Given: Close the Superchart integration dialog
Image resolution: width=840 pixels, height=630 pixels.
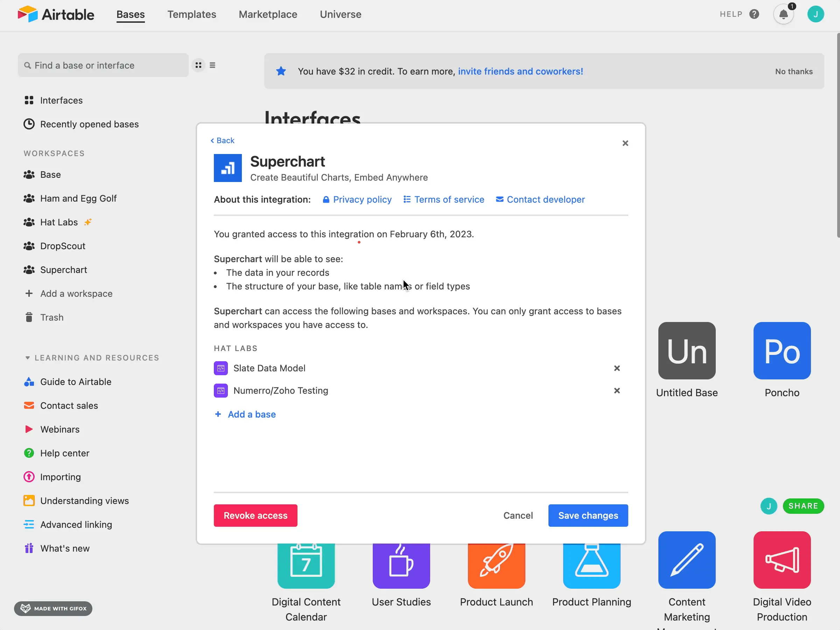Looking at the screenshot, I should pyautogui.click(x=625, y=143).
